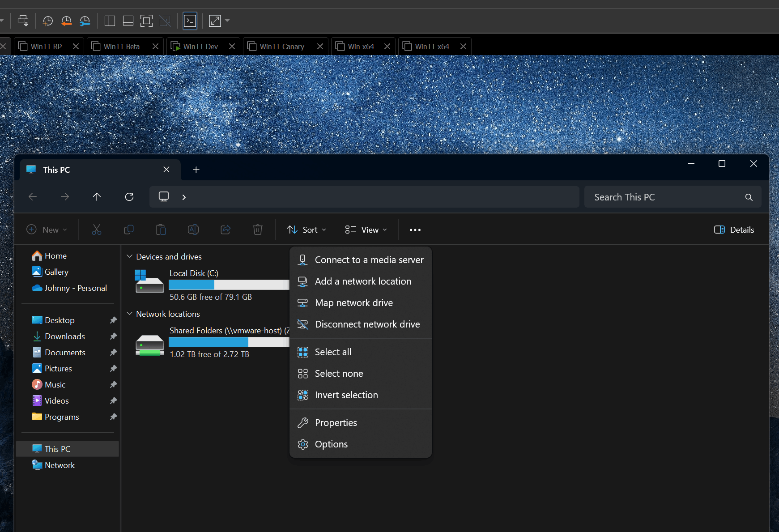
Task: Open the View dropdown
Action: pos(366,230)
